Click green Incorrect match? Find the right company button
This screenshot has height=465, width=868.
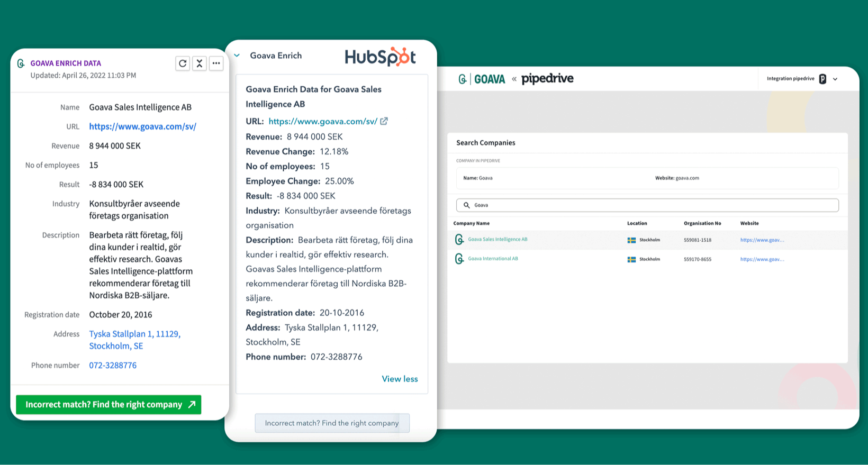pos(108,405)
